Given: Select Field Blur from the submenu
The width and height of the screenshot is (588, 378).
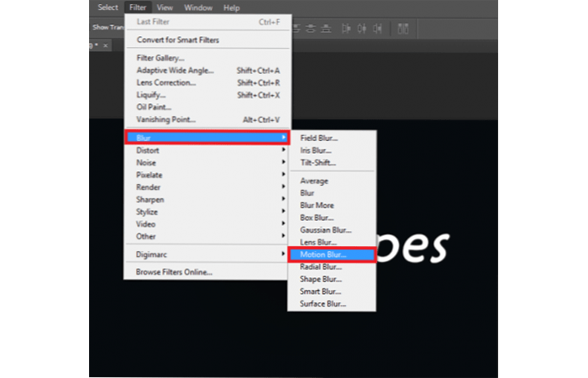Looking at the screenshot, I should (318, 137).
